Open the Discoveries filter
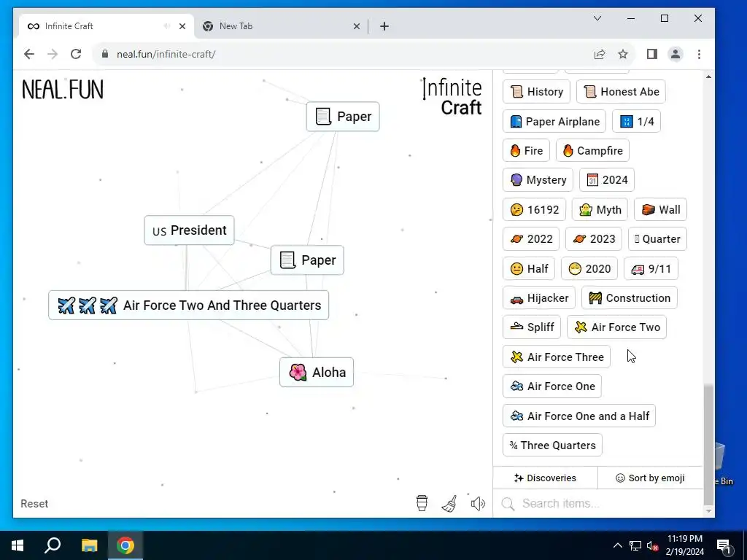This screenshot has width=747, height=560. coord(545,478)
